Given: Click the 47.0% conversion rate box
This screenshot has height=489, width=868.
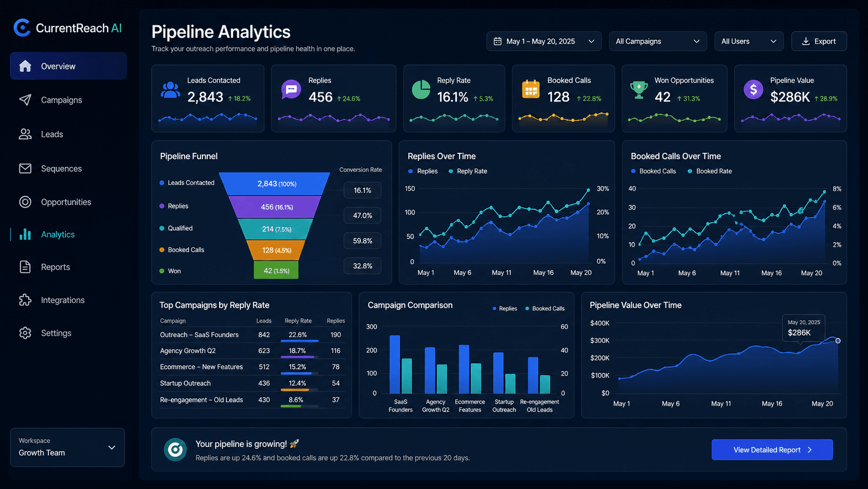Looking at the screenshot, I should point(362,215).
